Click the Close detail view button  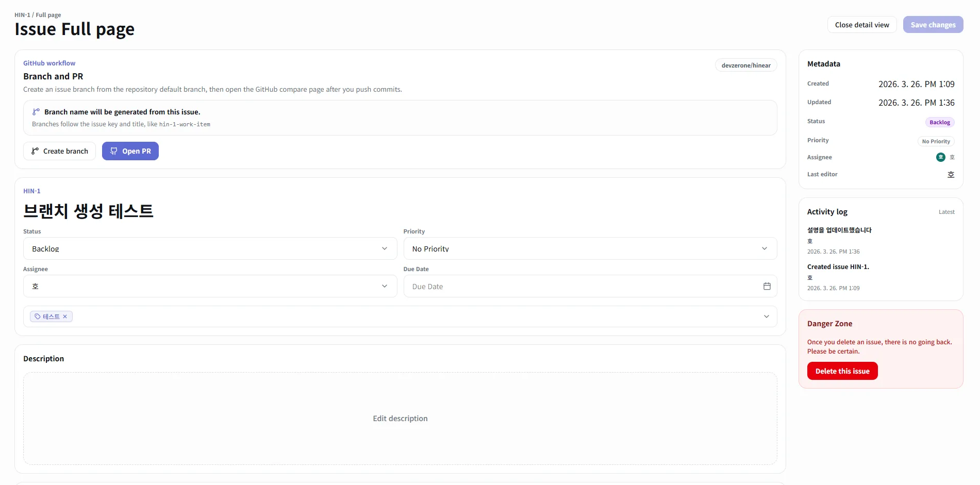862,25
